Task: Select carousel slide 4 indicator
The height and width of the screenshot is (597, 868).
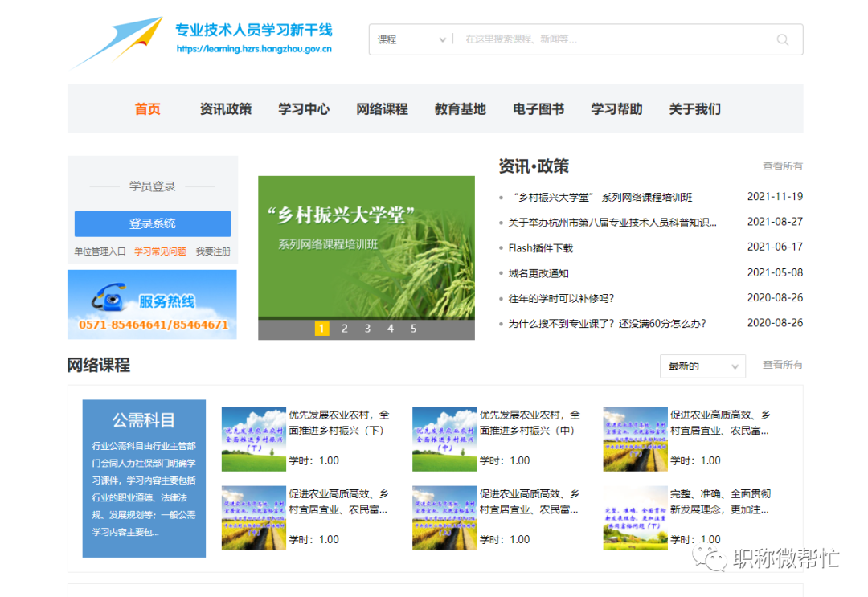Action: coord(391,329)
